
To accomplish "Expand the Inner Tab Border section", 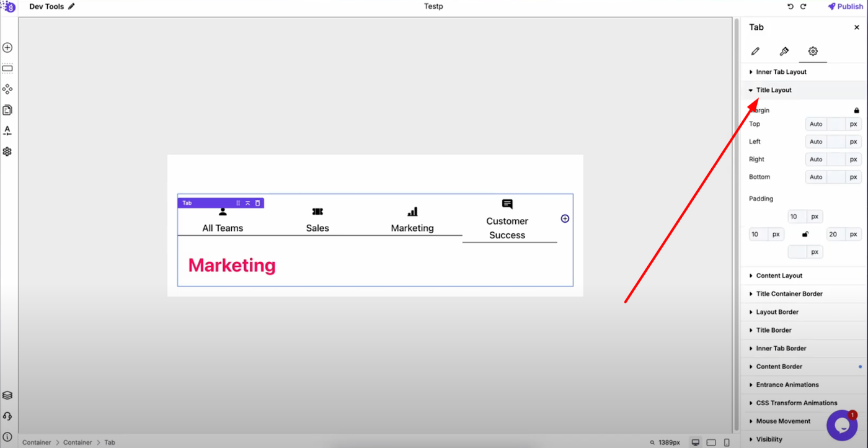I will [804, 348].
